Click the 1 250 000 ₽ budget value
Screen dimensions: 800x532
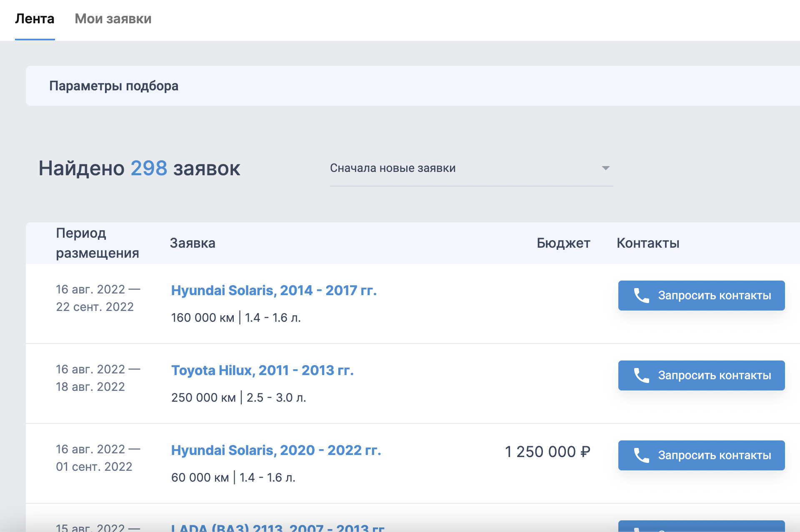pos(547,452)
